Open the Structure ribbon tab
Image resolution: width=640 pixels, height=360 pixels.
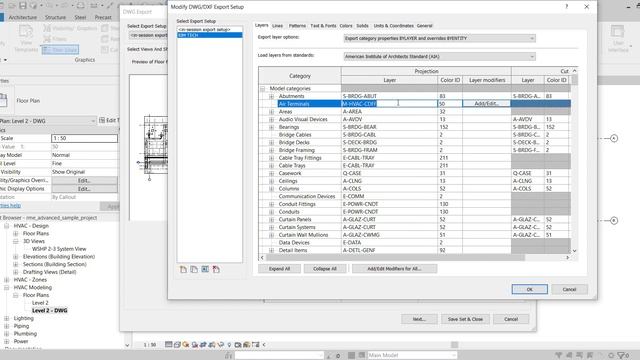click(56, 18)
